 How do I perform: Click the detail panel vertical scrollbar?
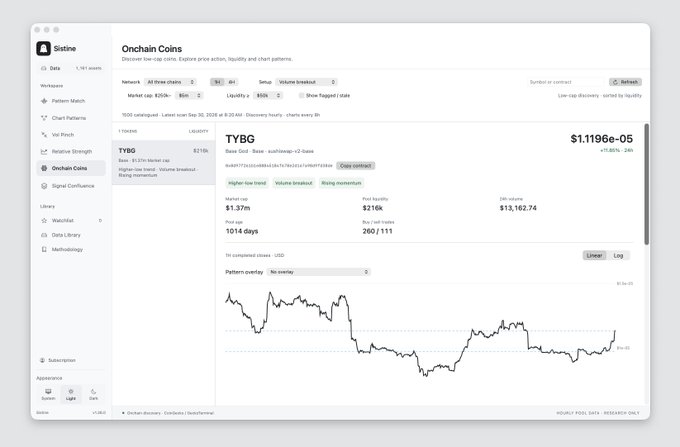(x=647, y=184)
